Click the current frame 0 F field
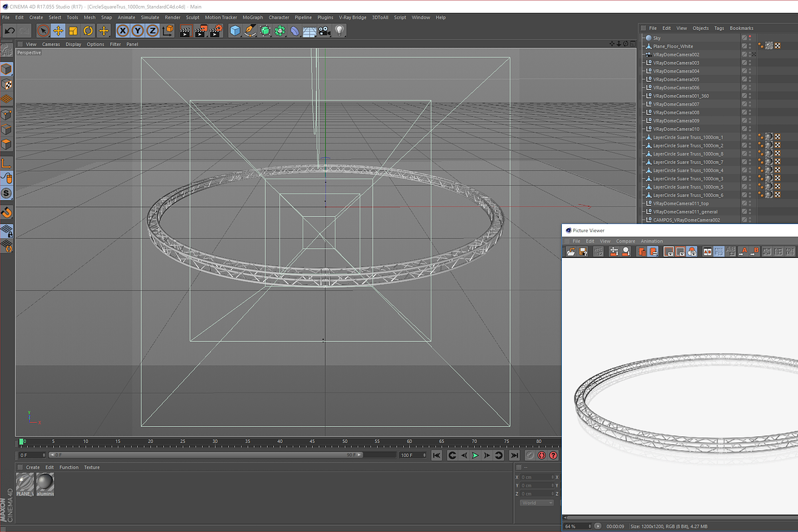798x532 pixels. pyautogui.click(x=31, y=456)
